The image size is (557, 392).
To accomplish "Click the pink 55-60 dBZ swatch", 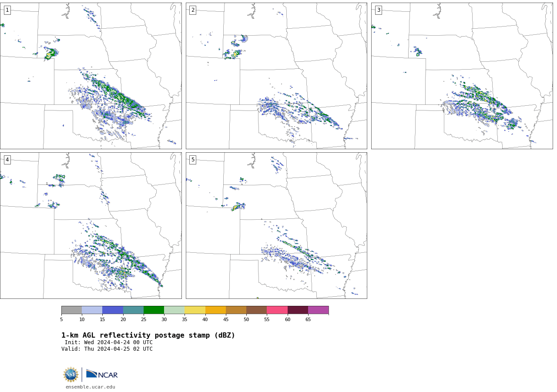I will click(277, 310).
